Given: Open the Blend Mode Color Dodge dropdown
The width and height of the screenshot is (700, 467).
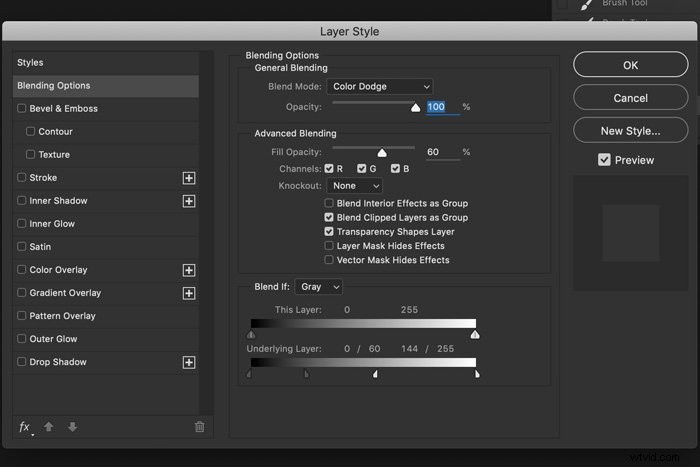Looking at the screenshot, I should click(x=380, y=87).
